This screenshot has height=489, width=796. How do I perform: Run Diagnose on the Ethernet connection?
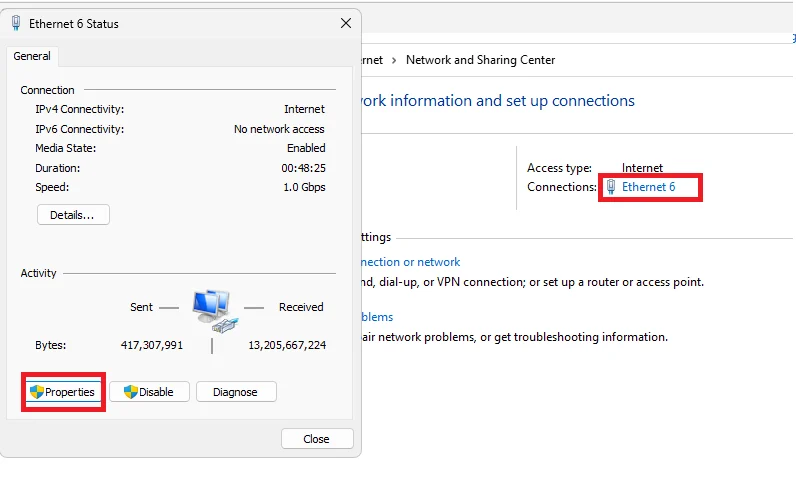coord(236,392)
